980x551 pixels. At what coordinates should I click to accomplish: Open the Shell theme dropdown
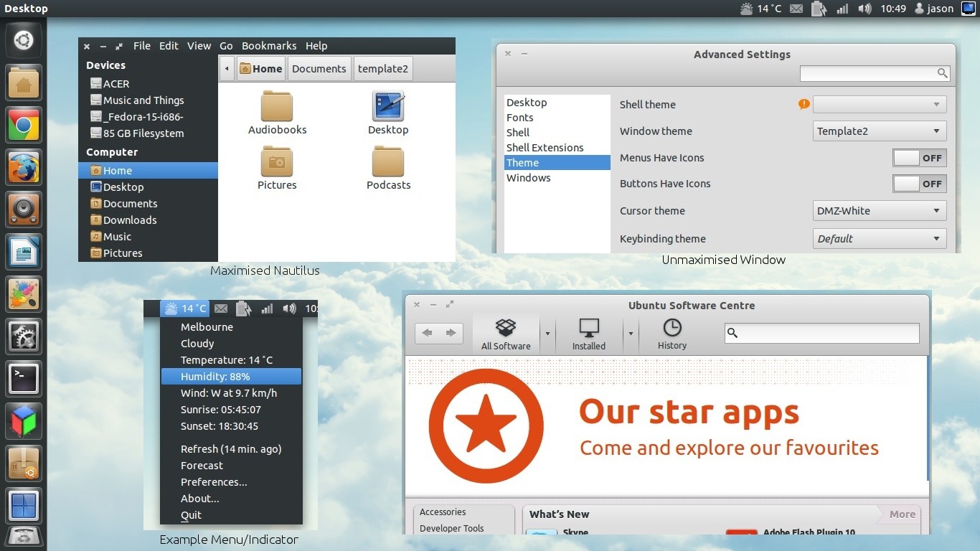pyautogui.click(x=880, y=105)
